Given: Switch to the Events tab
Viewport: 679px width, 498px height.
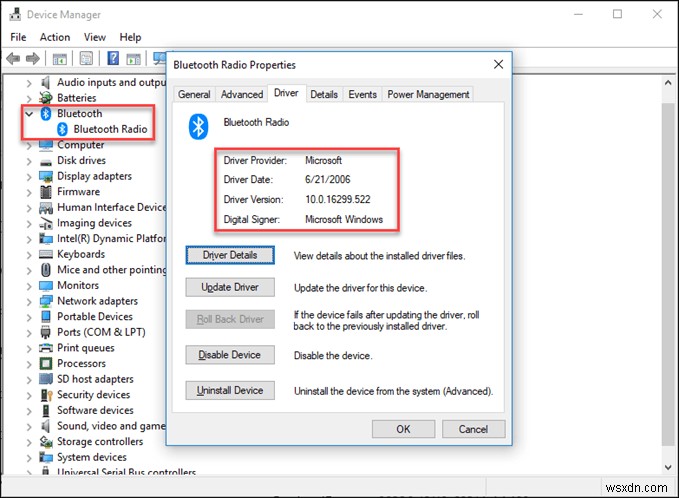Looking at the screenshot, I should click(x=362, y=94).
